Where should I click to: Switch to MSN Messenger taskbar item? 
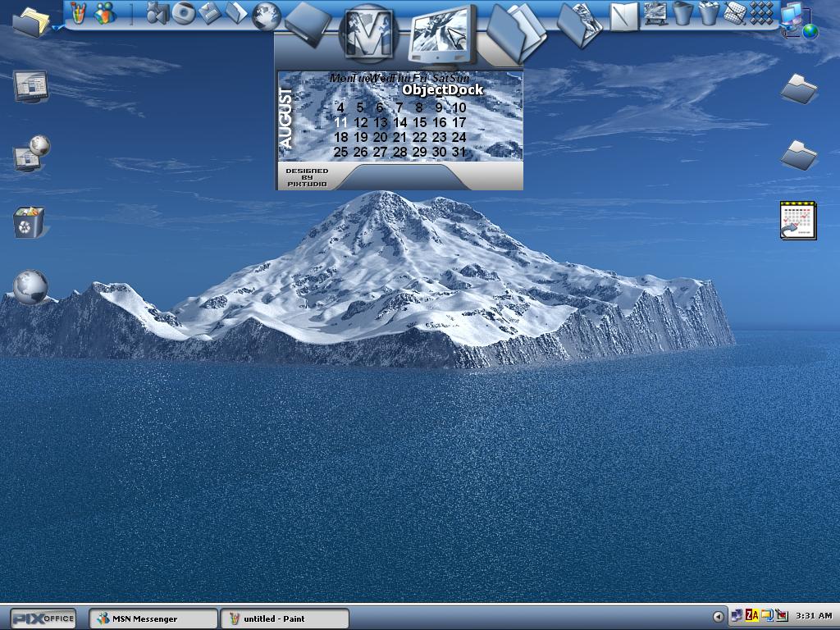click(x=153, y=619)
